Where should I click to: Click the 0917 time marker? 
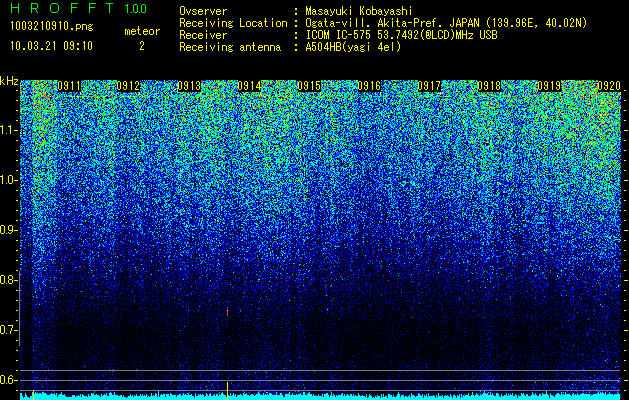[429, 86]
